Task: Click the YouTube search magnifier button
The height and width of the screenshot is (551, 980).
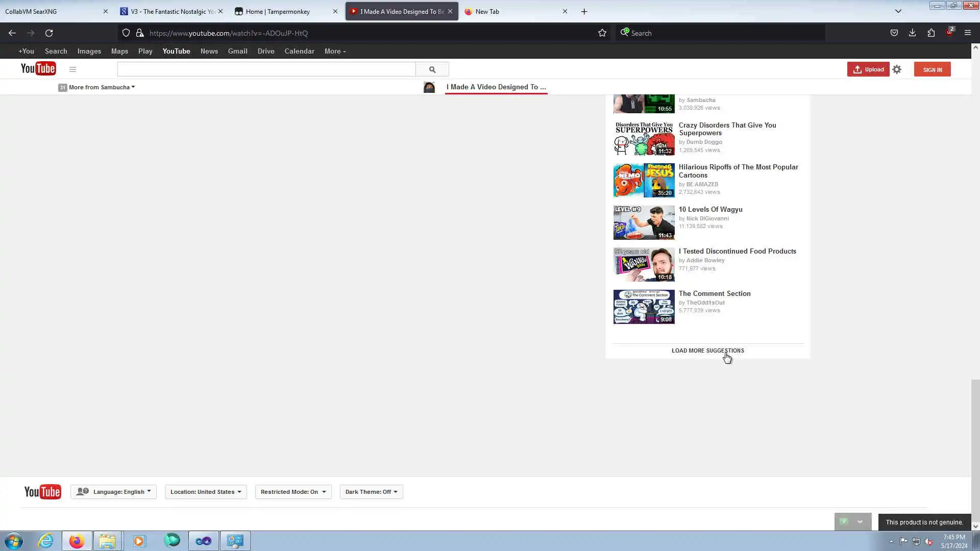Action: (432, 69)
